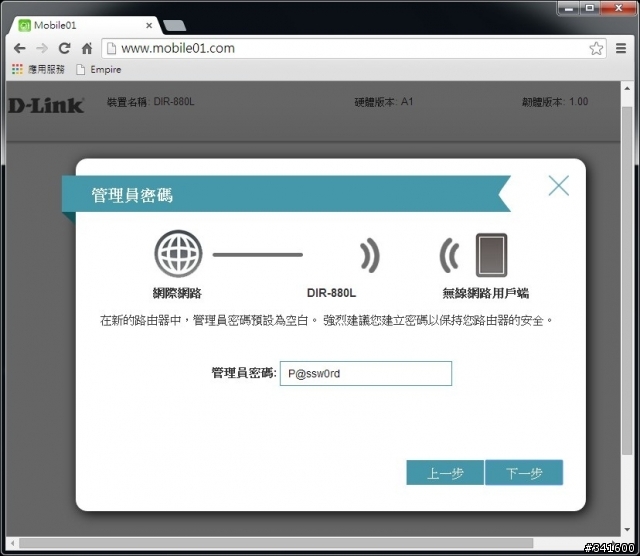Screen dimensions: 640x556
Task: Click the 網際網路 globe icon
Action: pos(178,254)
